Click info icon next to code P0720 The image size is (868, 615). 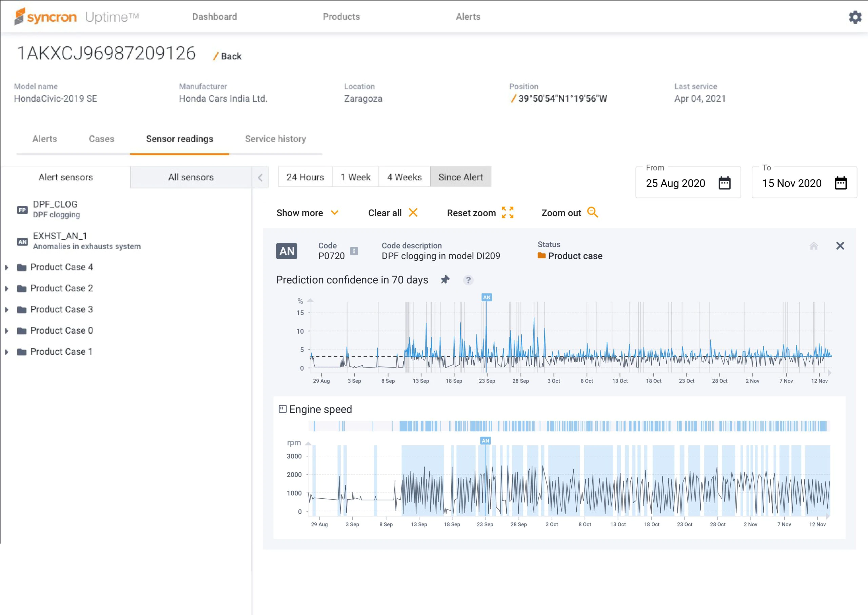(x=354, y=251)
